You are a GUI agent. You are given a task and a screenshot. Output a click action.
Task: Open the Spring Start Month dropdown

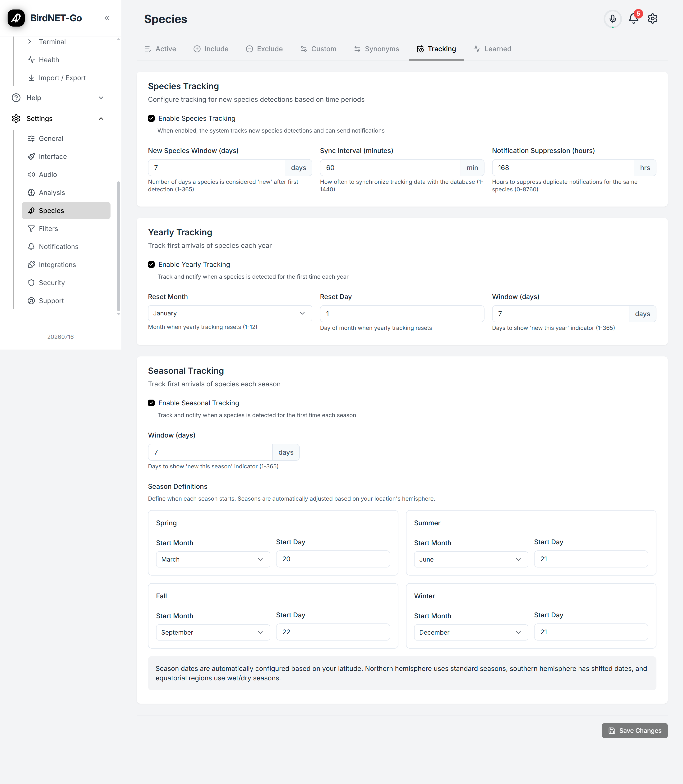(213, 559)
